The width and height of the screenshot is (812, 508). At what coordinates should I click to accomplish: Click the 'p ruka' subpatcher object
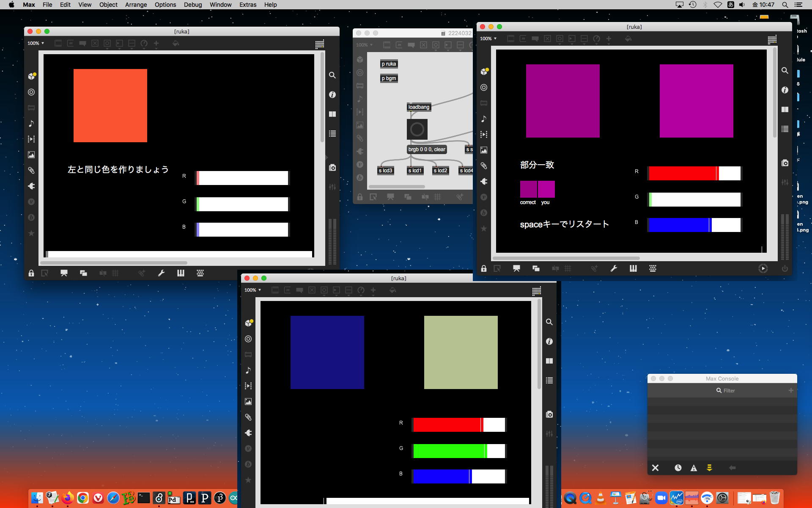[x=389, y=64]
